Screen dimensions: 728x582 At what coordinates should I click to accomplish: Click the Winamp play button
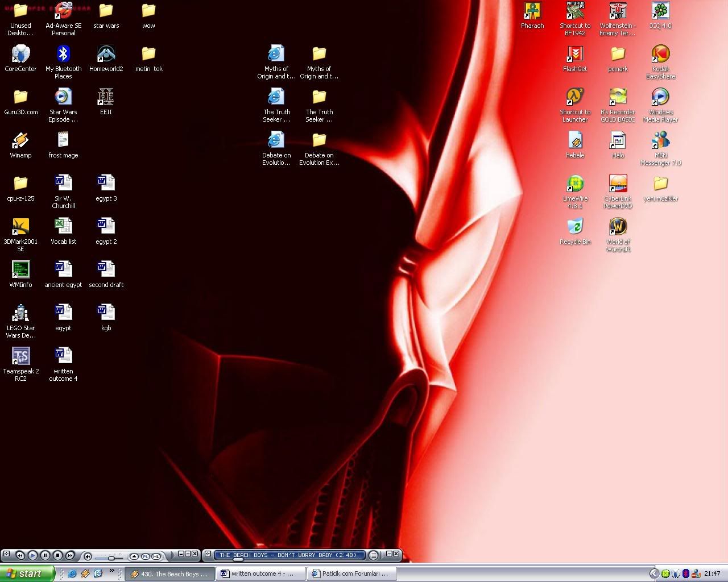(x=32, y=555)
